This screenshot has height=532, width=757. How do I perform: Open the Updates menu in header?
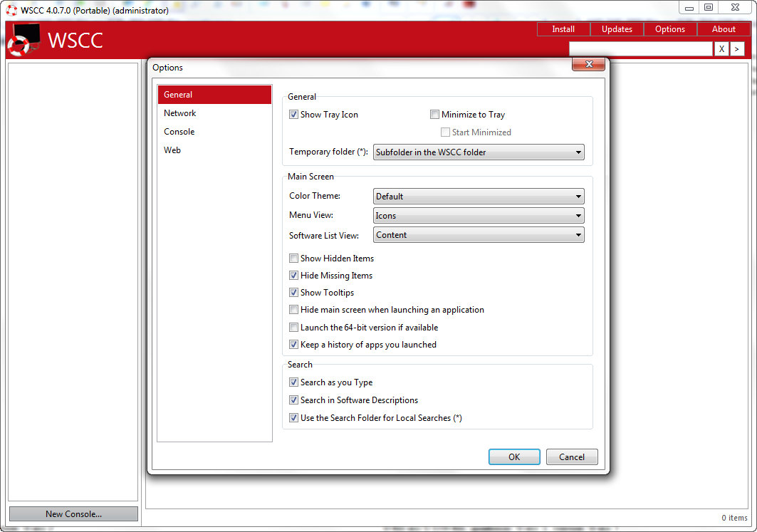[x=617, y=29]
